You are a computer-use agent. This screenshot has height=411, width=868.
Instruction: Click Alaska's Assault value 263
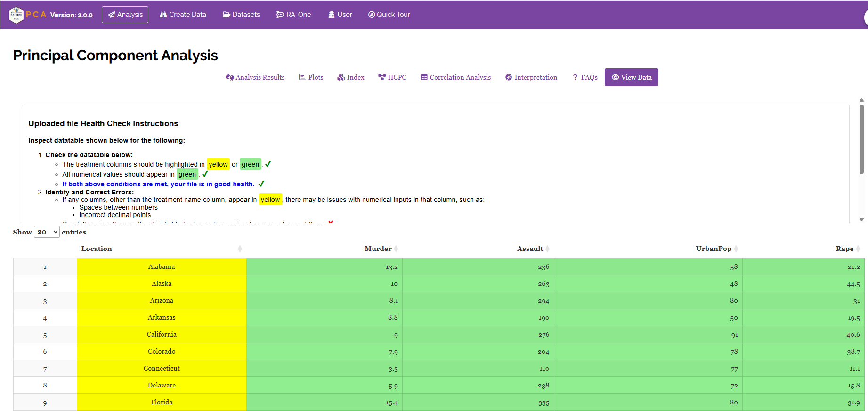544,284
